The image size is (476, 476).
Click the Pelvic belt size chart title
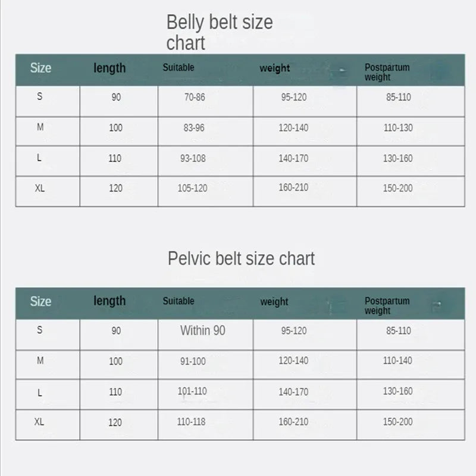(x=241, y=259)
